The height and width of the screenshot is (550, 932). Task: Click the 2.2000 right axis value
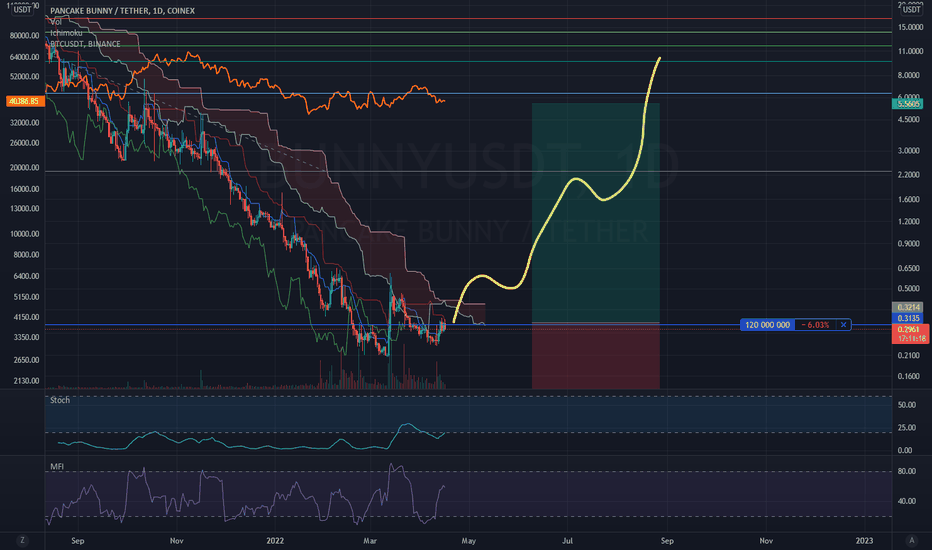pyautogui.click(x=909, y=175)
